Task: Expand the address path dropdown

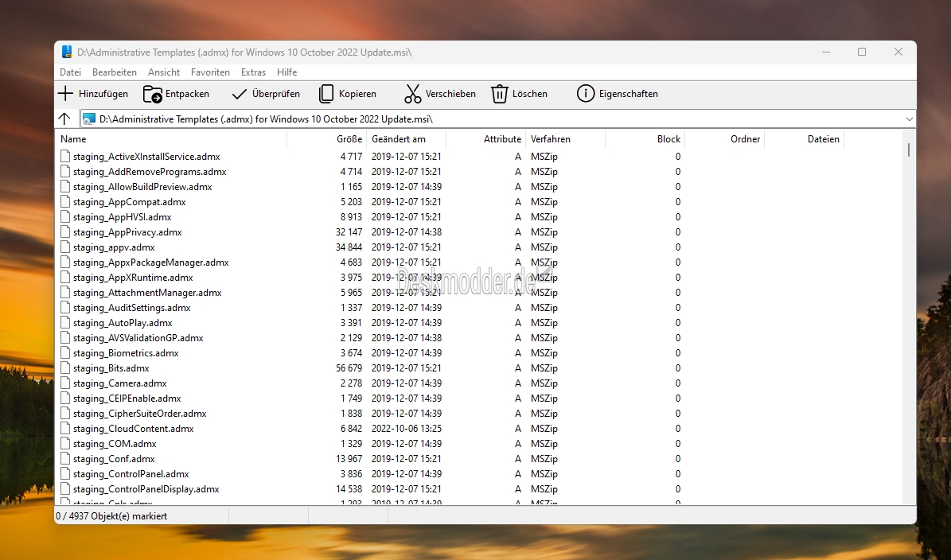Action: [x=909, y=119]
